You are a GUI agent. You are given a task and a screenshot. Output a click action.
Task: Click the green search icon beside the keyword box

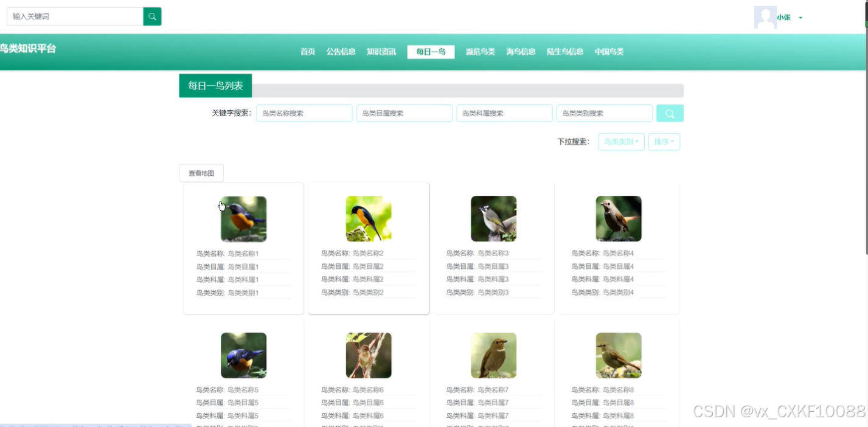(x=152, y=16)
